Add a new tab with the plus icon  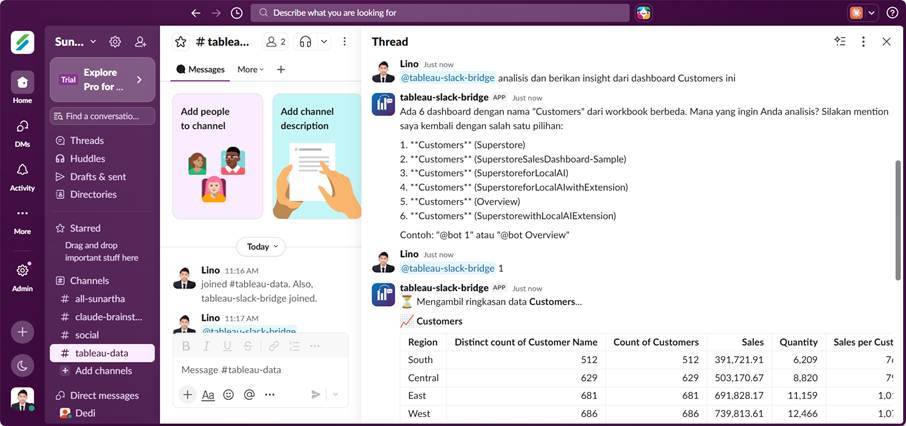point(281,69)
